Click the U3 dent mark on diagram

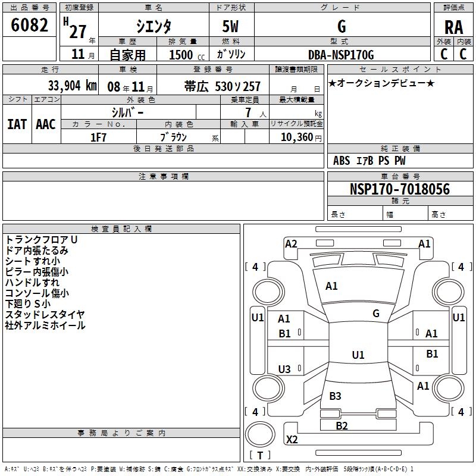pyautogui.click(x=284, y=369)
